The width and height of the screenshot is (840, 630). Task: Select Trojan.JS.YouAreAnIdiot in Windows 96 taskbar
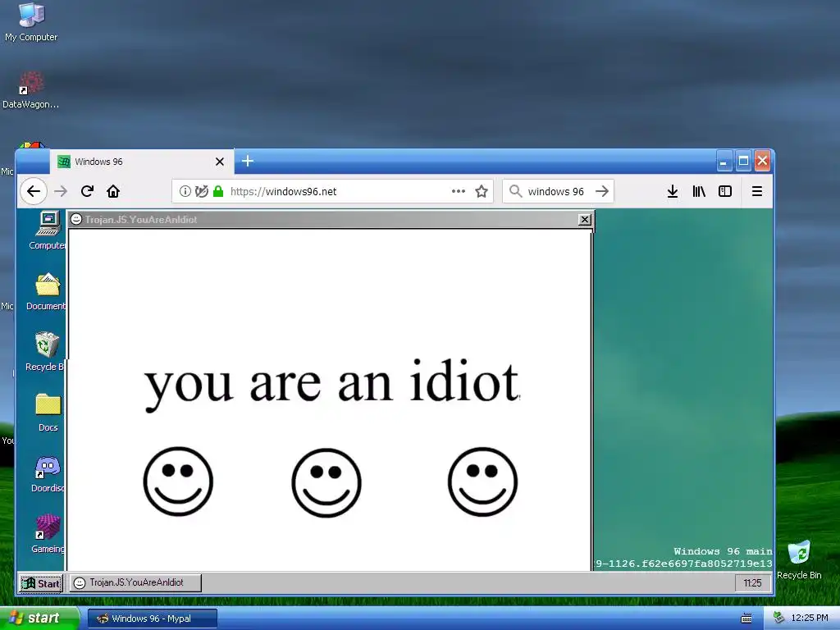click(x=135, y=583)
